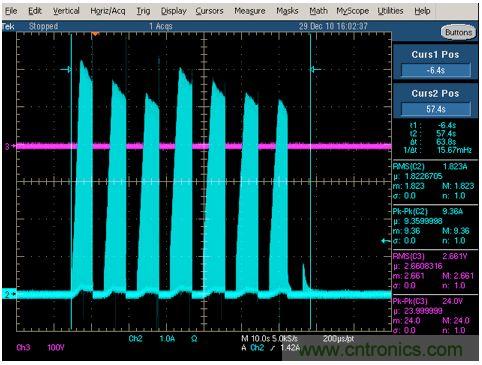Select the Curs1 Pos value field
The image size is (482, 365).
point(436,70)
